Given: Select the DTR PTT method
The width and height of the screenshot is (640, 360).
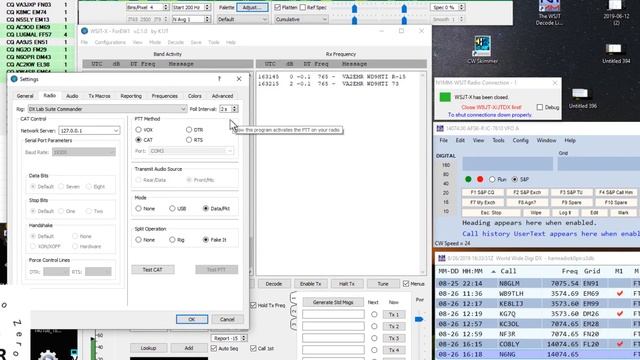Looking at the screenshot, I should tap(189, 129).
